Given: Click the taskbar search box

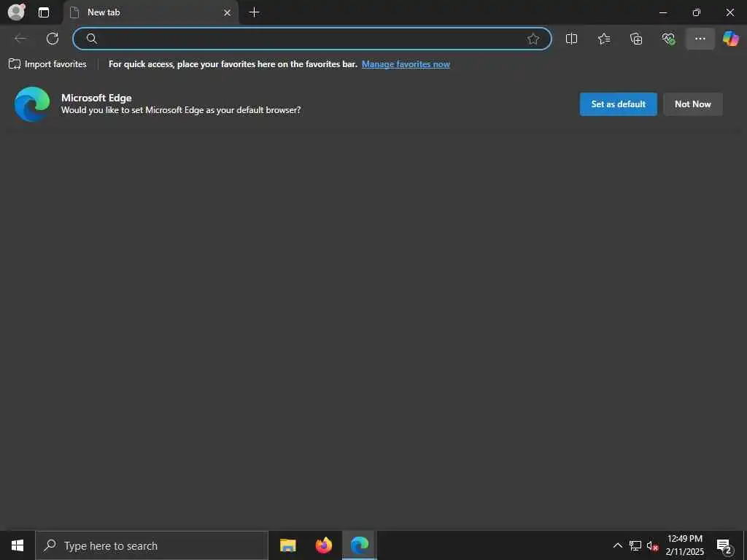Looking at the screenshot, I should point(152,545).
